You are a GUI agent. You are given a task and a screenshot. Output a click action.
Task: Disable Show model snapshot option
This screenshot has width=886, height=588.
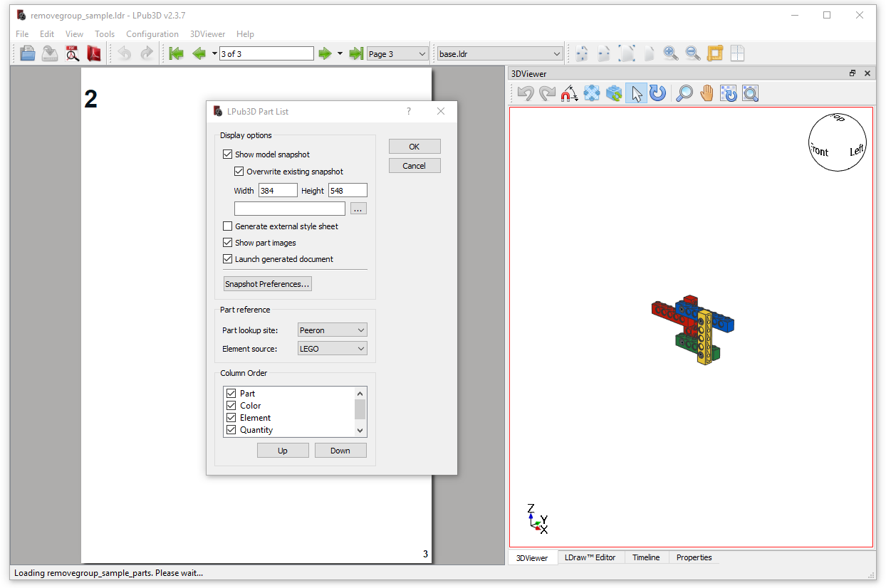point(228,154)
